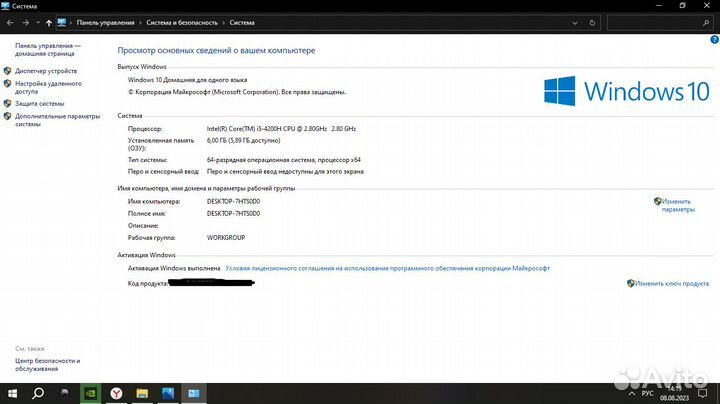Open the help question mark icon

[x=714, y=40]
